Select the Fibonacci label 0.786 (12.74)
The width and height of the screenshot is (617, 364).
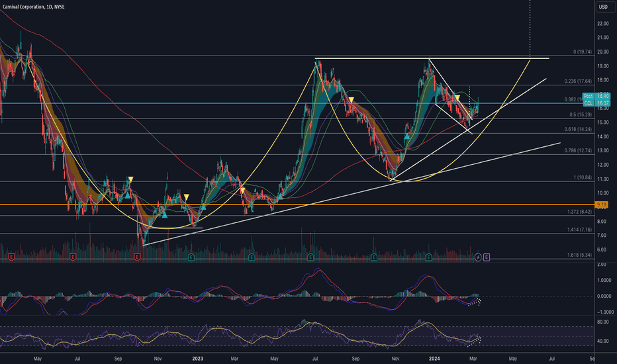(x=578, y=151)
